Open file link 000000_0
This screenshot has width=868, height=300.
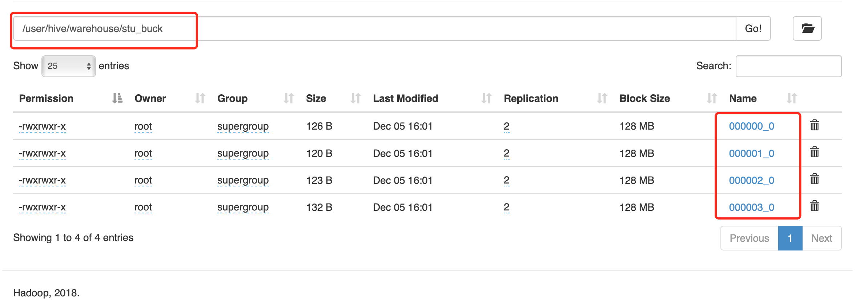751,126
